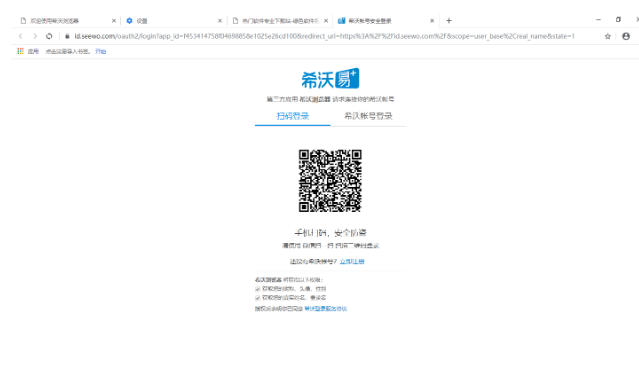
Task: Open the user profile avatar icon
Action: click(x=626, y=36)
